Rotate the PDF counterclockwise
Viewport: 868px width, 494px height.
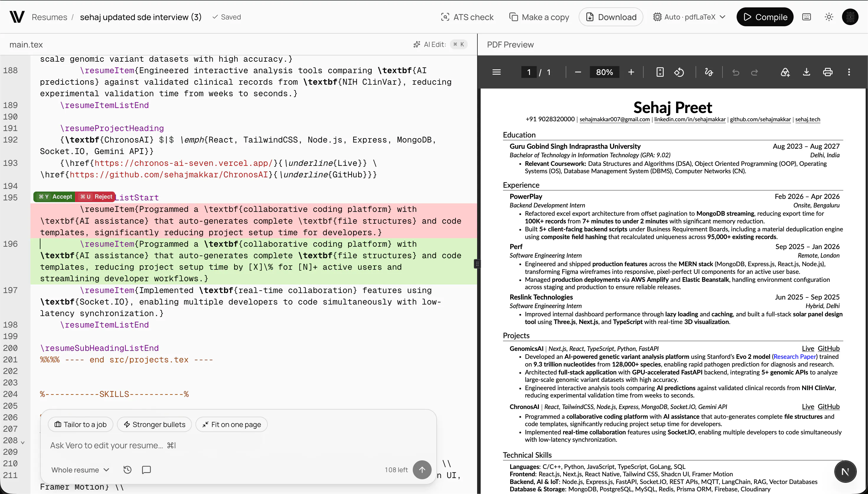(x=679, y=72)
